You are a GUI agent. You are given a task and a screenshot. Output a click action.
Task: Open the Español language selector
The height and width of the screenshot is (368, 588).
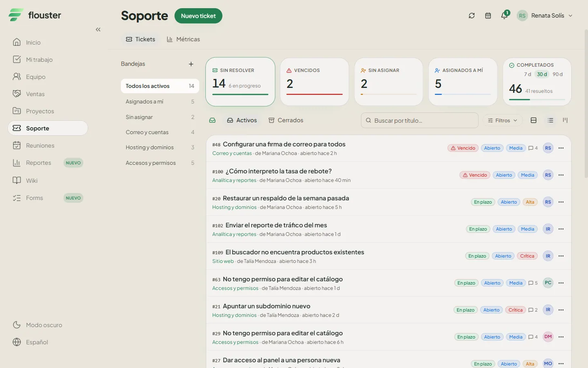pyautogui.click(x=31, y=342)
